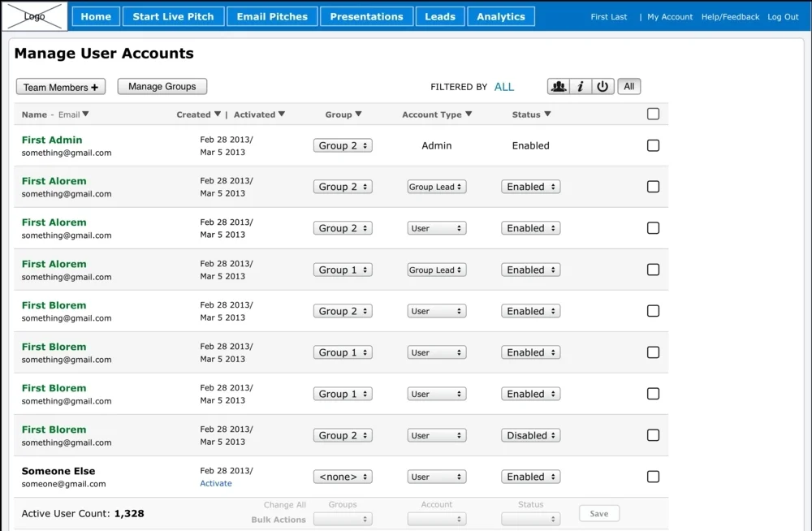Open the Groups dropdown under Bulk Actions
This screenshot has width=812, height=531.
coord(342,517)
